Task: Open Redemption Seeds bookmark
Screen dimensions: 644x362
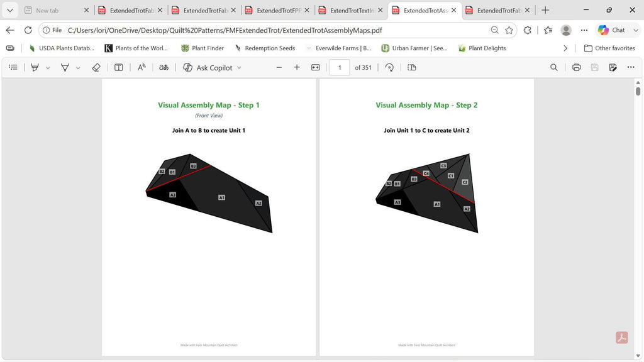Action: point(265,48)
